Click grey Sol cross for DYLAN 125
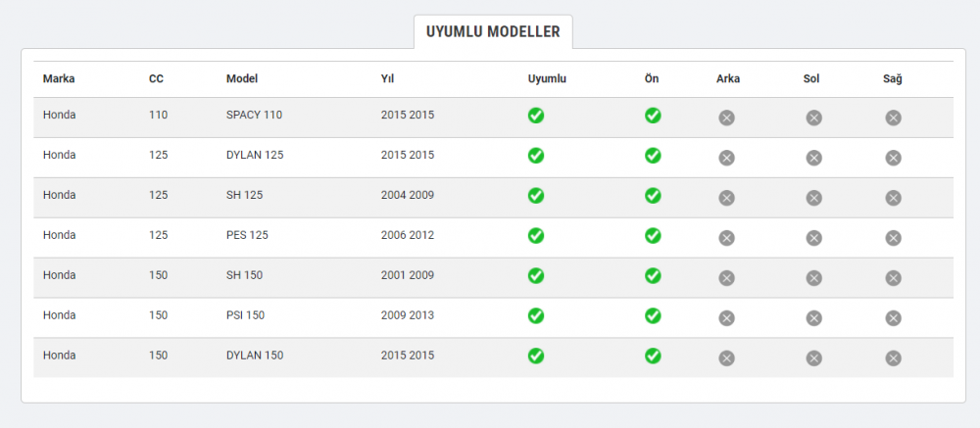This screenshot has width=980, height=428. tap(813, 158)
